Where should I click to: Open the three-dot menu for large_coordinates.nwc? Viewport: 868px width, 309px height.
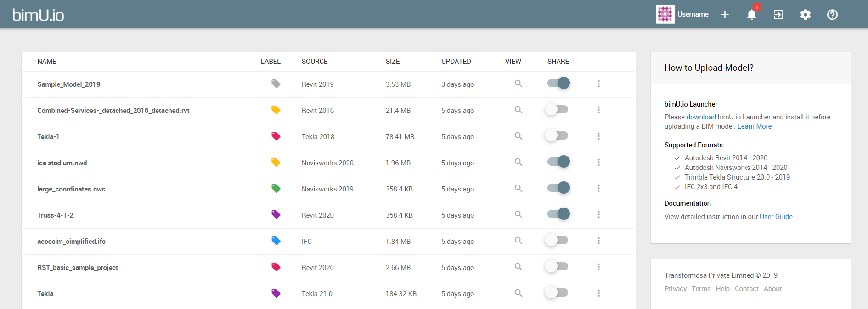click(x=598, y=188)
